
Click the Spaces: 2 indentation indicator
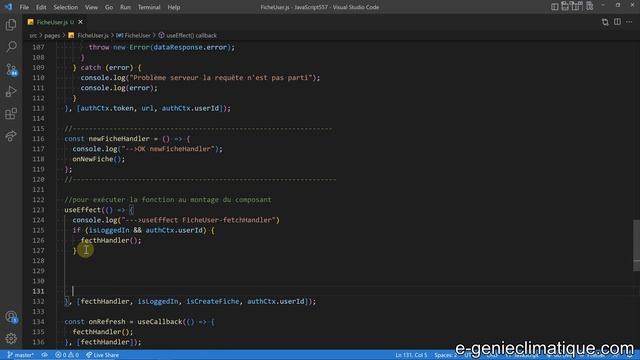[446, 355]
